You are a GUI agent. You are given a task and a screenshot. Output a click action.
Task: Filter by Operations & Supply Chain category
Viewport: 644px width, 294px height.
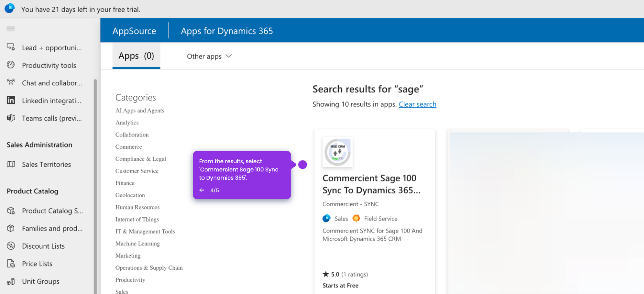pyautogui.click(x=149, y=268)
